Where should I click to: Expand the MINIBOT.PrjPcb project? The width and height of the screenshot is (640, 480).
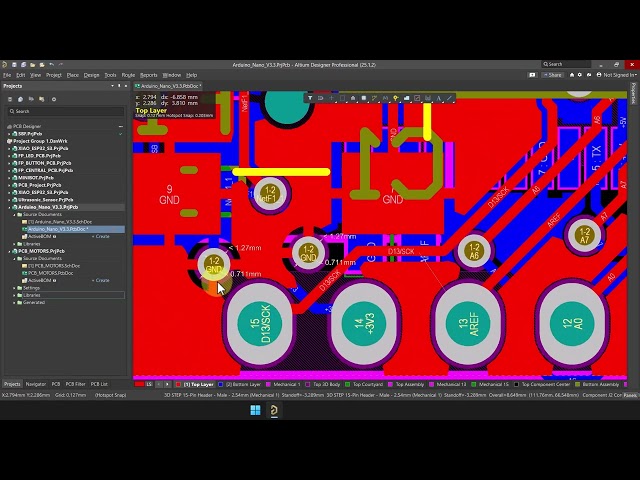[9, 178]
